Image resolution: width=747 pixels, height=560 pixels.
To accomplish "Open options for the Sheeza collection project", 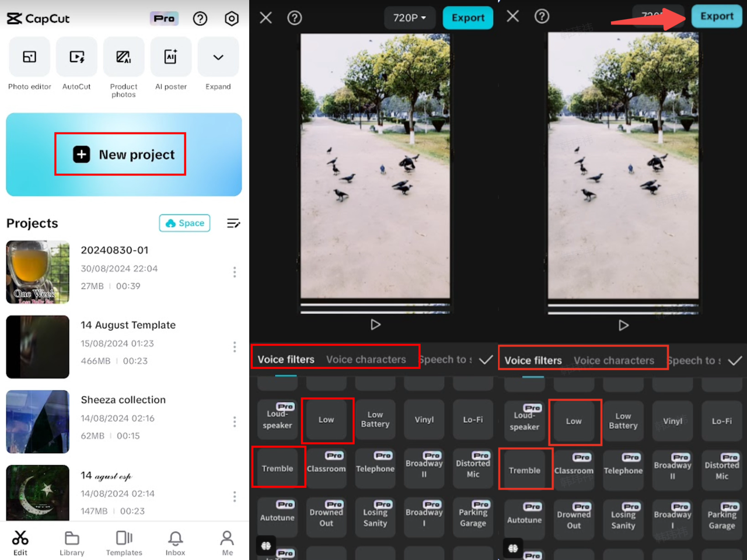I will point(235,422).
